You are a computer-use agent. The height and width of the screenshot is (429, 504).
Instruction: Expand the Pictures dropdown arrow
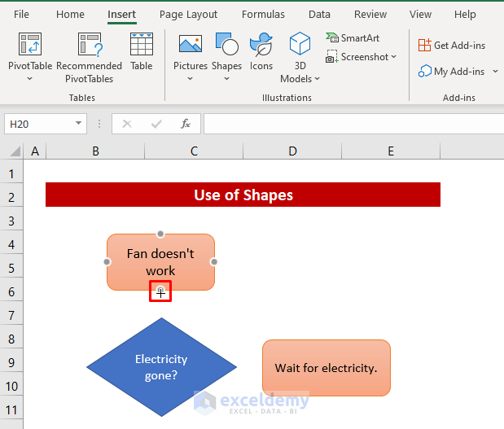point(191,78)
